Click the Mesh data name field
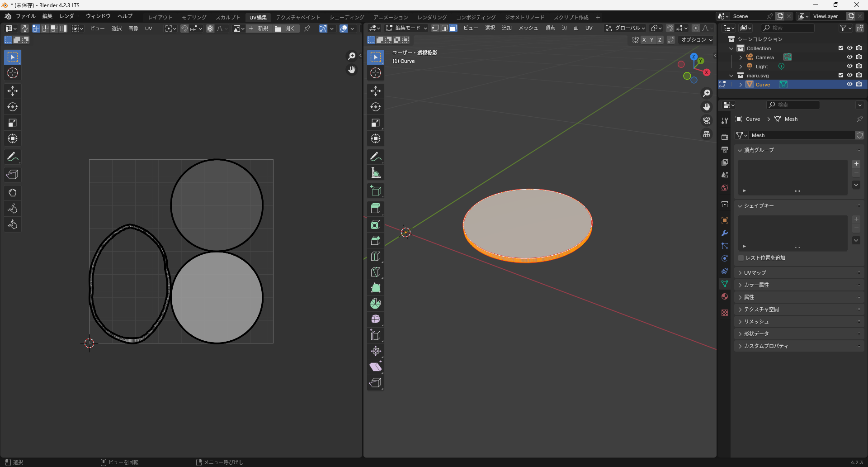This screenshot has height=467, width=868. 801,135
